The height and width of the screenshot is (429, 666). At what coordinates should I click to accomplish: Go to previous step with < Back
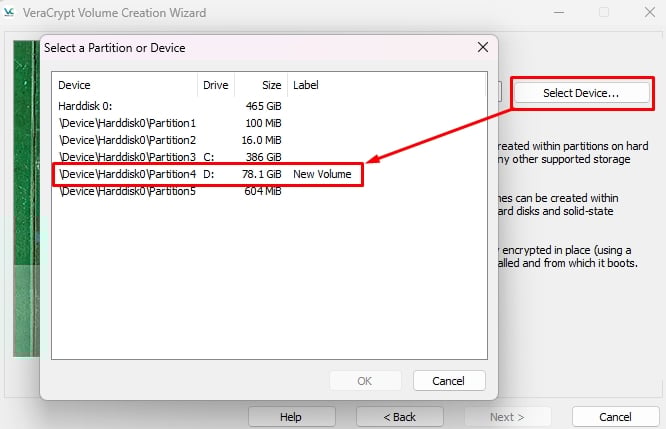(x=399, y=417)
